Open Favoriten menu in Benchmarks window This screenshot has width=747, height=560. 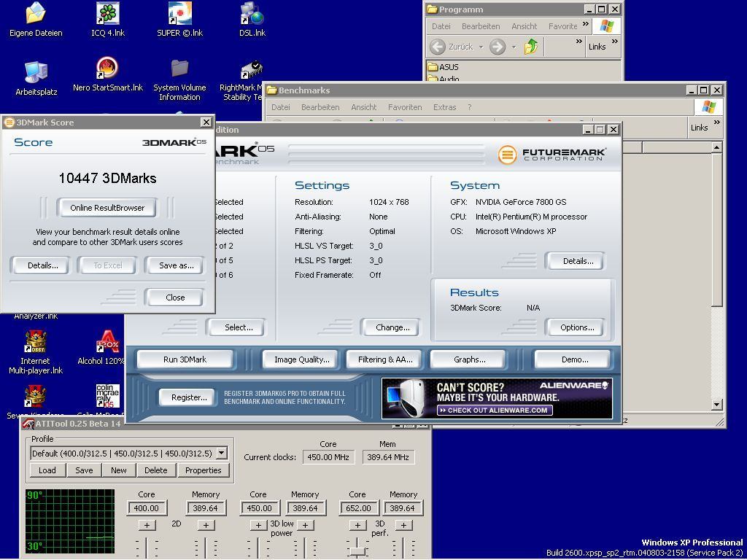405,107
